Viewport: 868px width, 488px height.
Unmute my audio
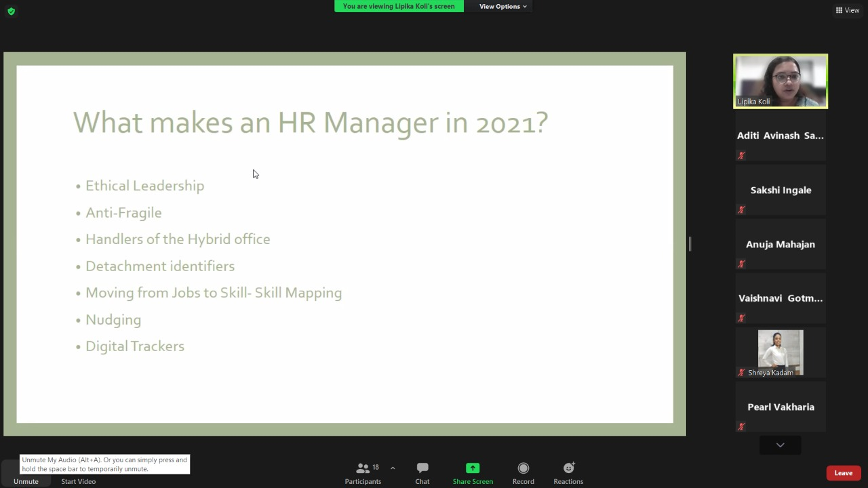coord(26,481)
